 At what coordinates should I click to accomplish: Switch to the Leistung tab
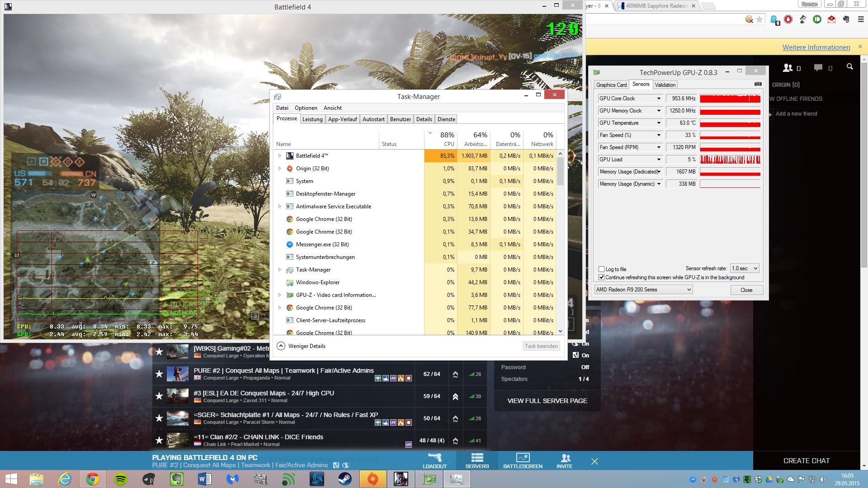312,119
